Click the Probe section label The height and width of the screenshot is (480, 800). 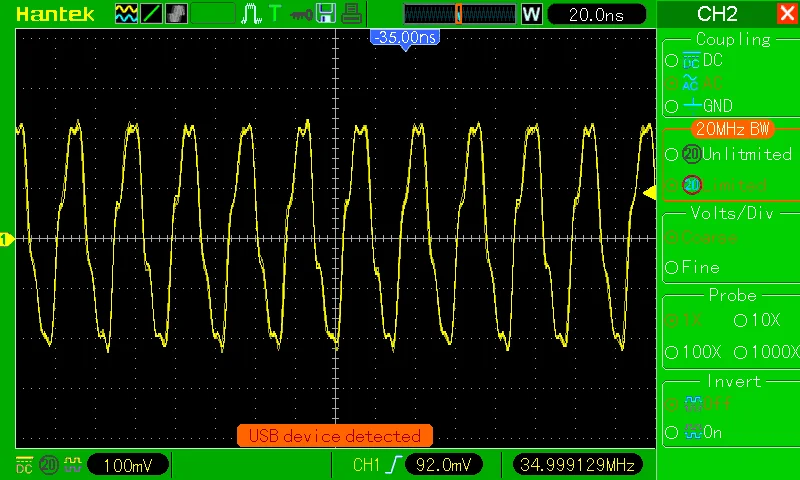click(x=733, y=295)
